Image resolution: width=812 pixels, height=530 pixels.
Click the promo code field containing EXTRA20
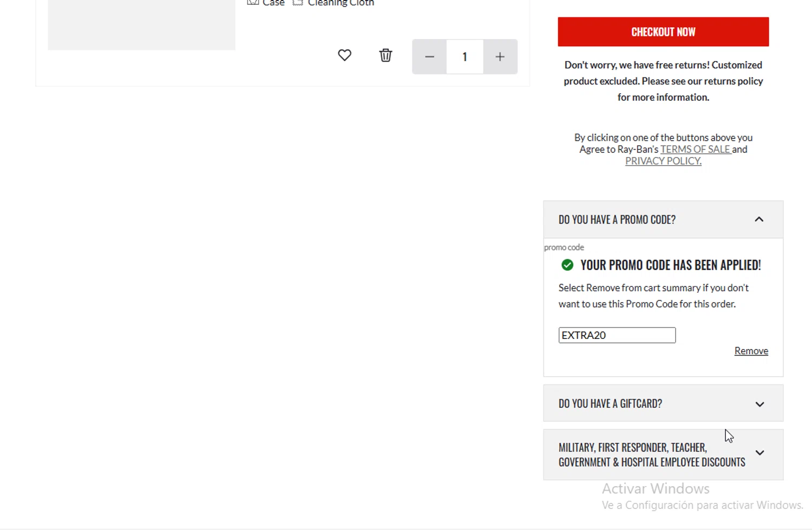617,335
